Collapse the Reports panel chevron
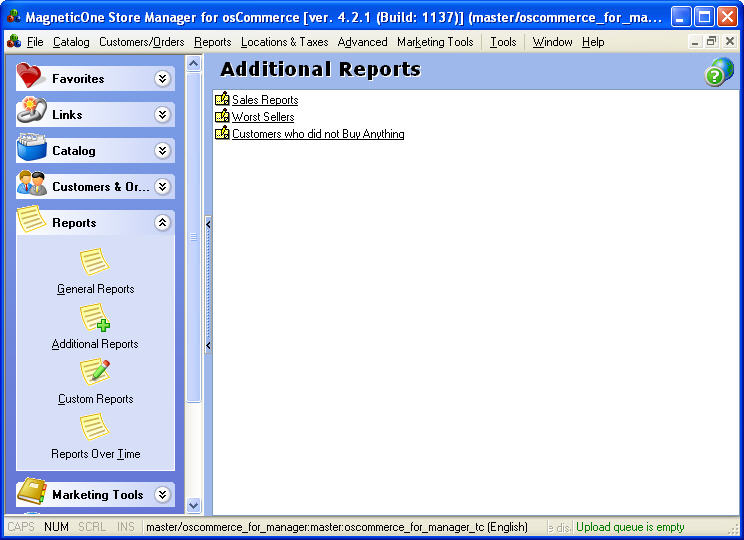This screenshot has height=540, width=744. 162,223
